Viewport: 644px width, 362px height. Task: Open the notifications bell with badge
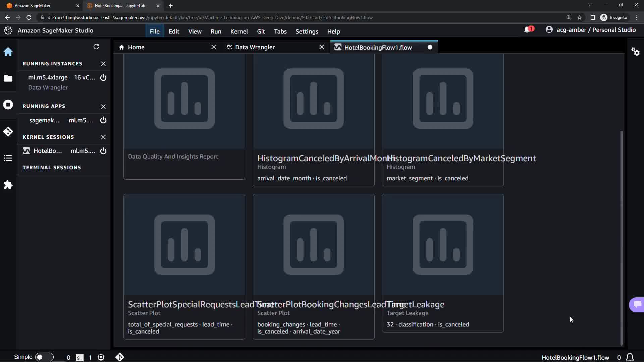click(x=528, y=30)
